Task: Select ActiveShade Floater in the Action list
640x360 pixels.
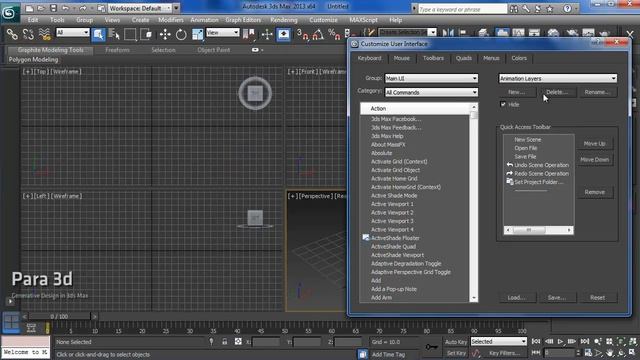Action: coord(395,238)
